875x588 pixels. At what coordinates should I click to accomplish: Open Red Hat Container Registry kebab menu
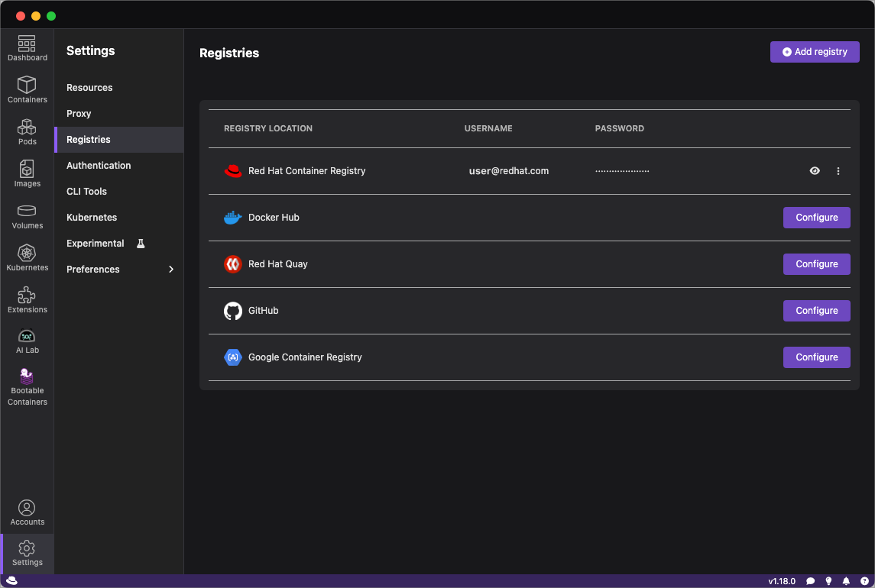click(838, 171)
